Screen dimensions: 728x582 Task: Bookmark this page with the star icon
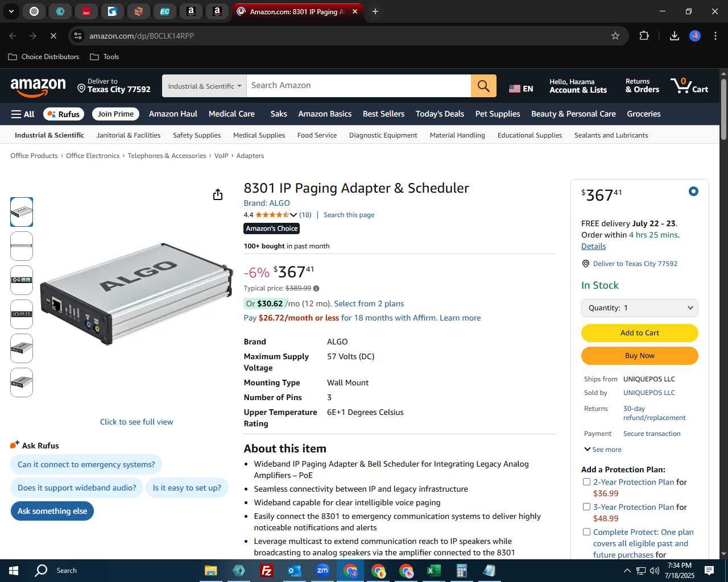pyautogui.click(x=615, y=36)
